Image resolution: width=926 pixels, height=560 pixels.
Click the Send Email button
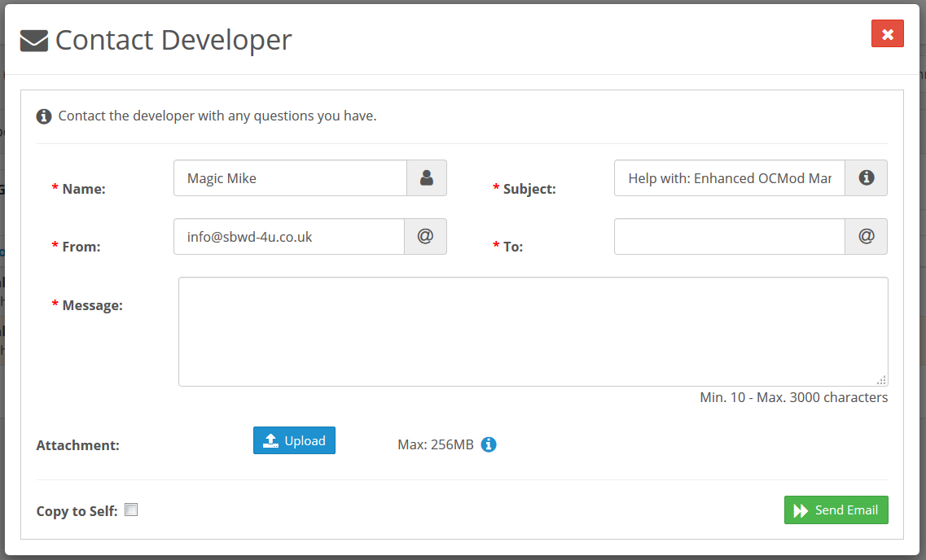click(x=836, y=510)
